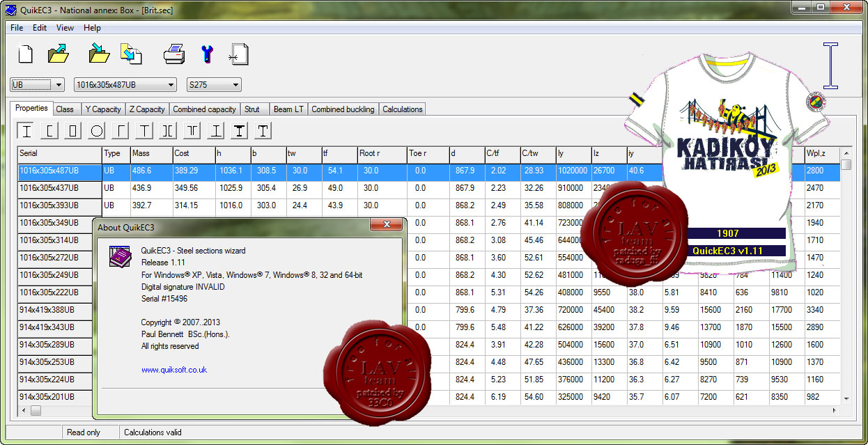Open the 1016x305x487UB section size dropdown
This screenshot has height=445, width=868.
tap(125, 85)
